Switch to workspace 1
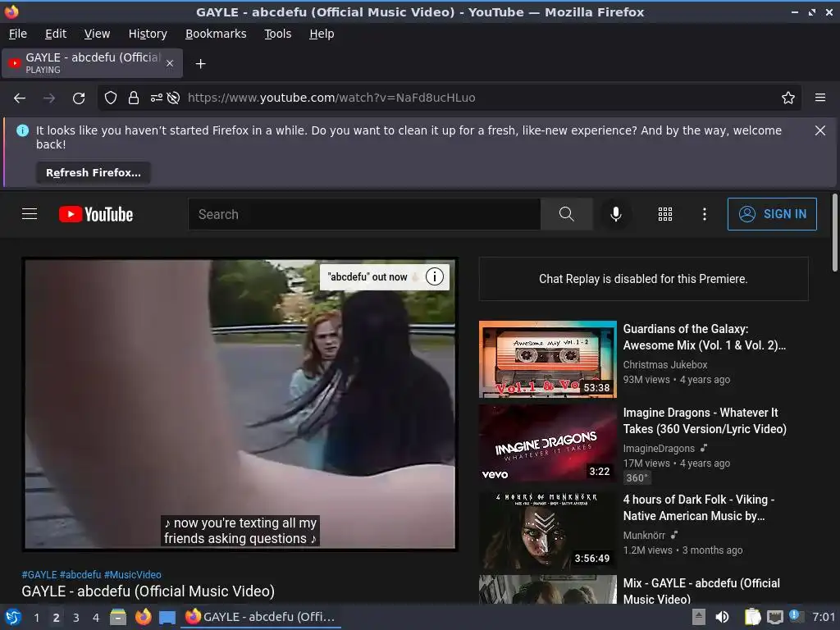840x630 pixels. tap(36, 618)
